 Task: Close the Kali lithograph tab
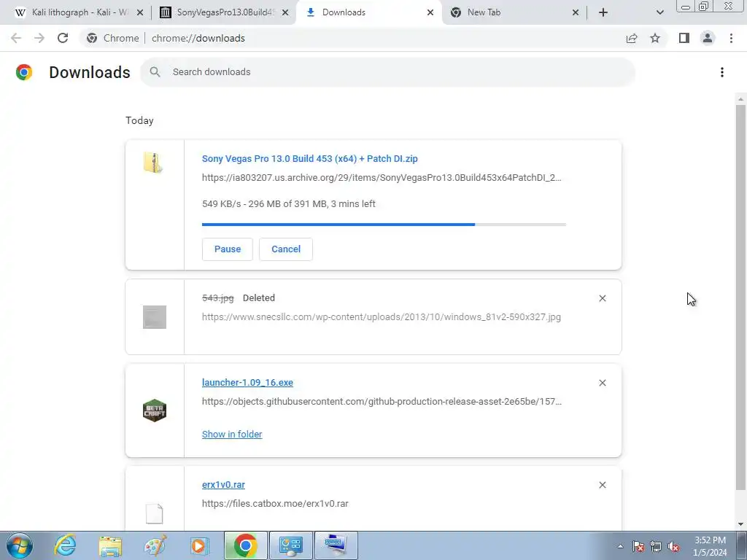point(140,12)
